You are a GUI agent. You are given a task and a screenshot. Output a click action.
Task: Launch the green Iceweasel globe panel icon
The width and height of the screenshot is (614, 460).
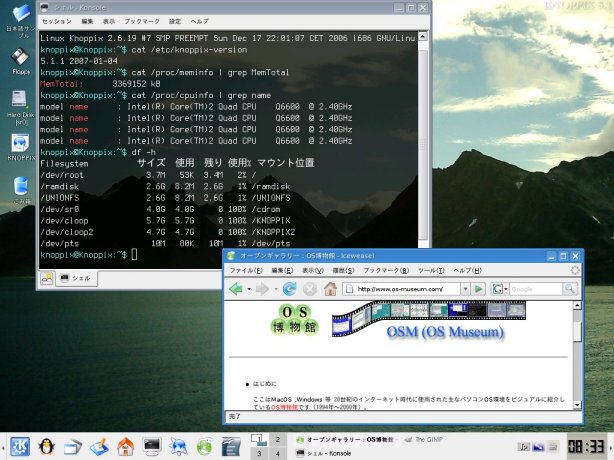click(x=204, y=447)
